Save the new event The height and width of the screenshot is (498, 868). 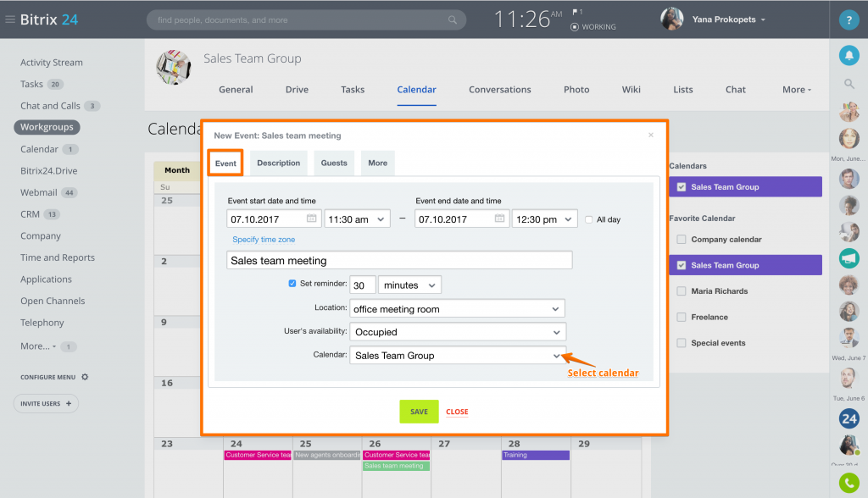(419, 412)
